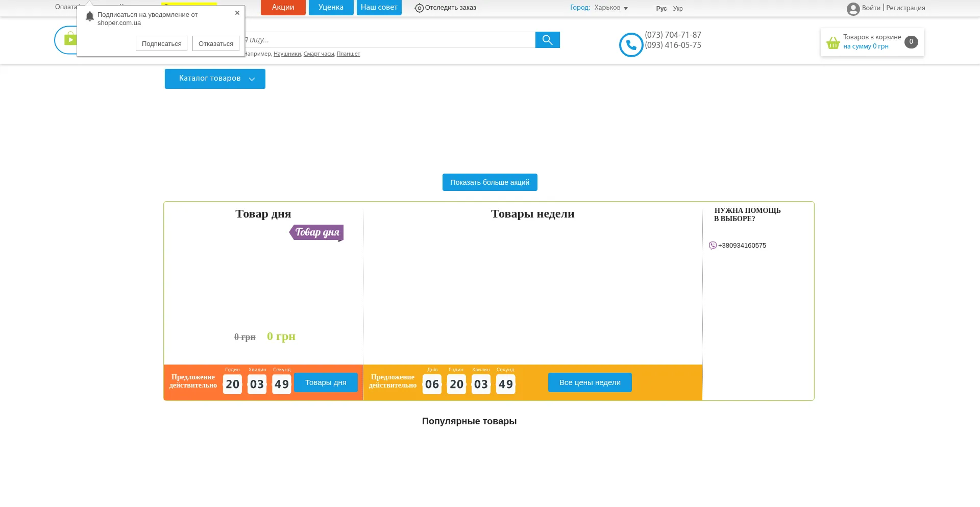The image size is (980, 507).
Task: Click the Товары недели heading
Action: pyautogui.click(x=533, y=214)
